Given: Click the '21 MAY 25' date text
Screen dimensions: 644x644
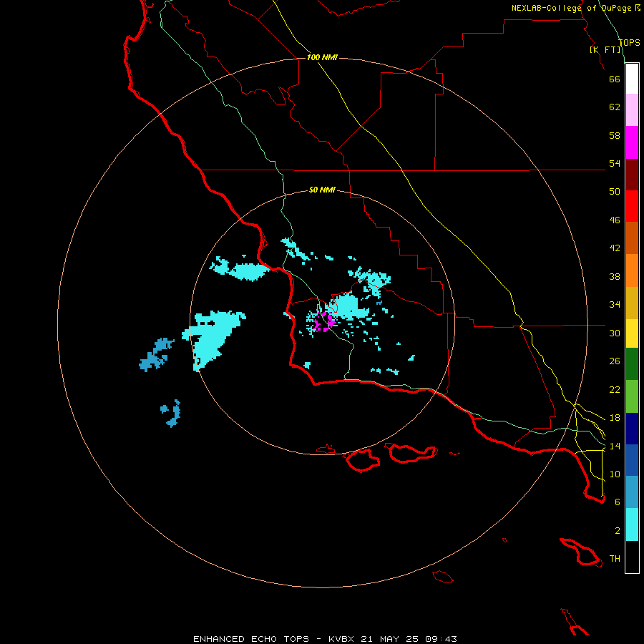Looking at the screenshot, I should click(x=389, y=639).
